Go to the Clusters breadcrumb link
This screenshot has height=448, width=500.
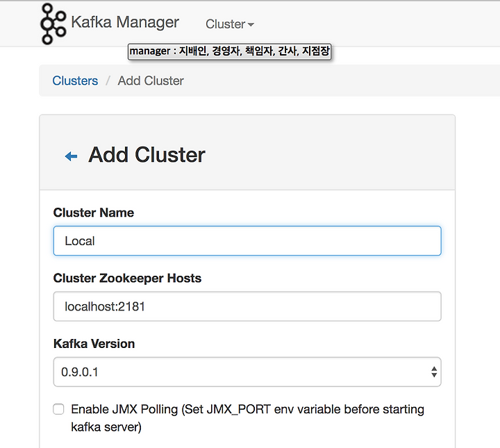(x=75, y=81)
